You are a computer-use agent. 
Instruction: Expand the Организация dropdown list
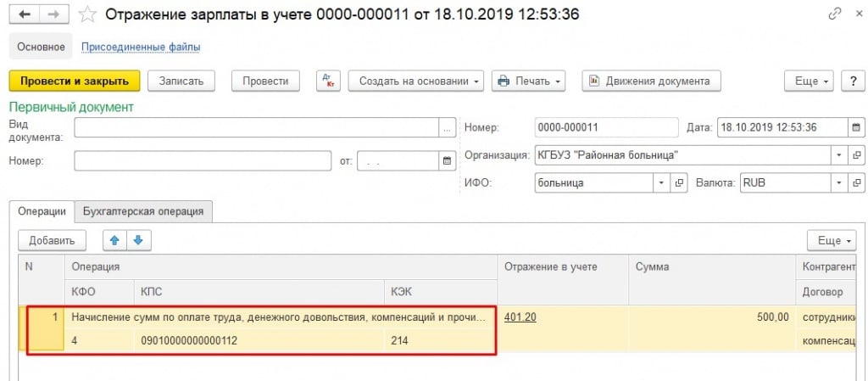(x=839, y=155)
